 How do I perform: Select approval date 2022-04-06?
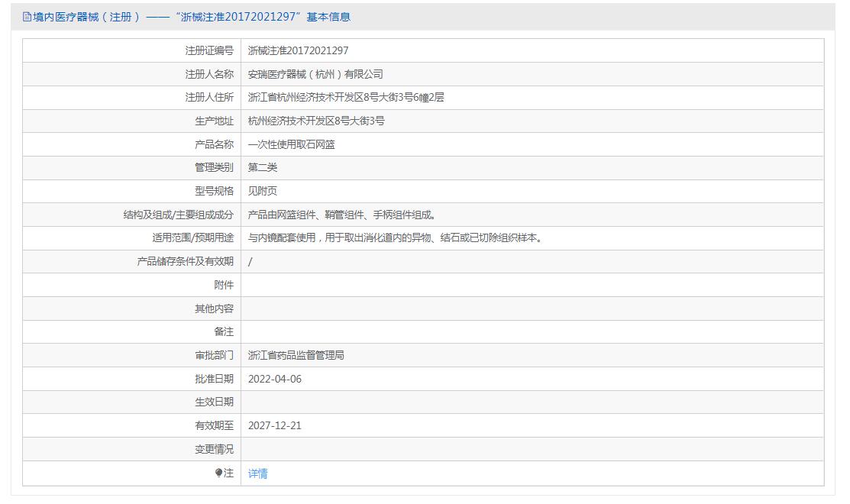pyautogui.click(x=275, y=379)
